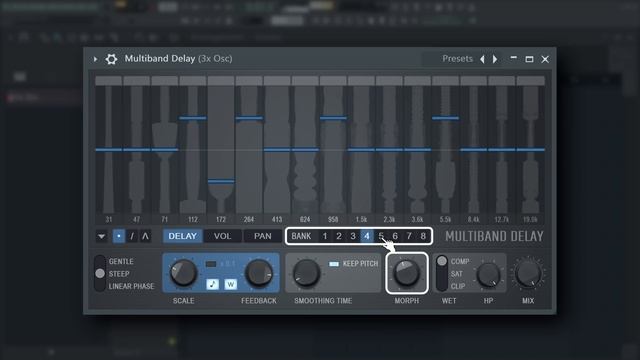The height and width of the screenshot is (360, 640).
Task: Toggle the W button beside the note button
Action: point(231,284)
